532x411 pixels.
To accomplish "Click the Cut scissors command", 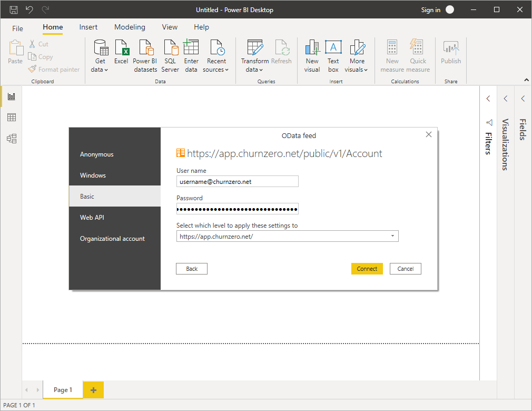I will point(38,44).
